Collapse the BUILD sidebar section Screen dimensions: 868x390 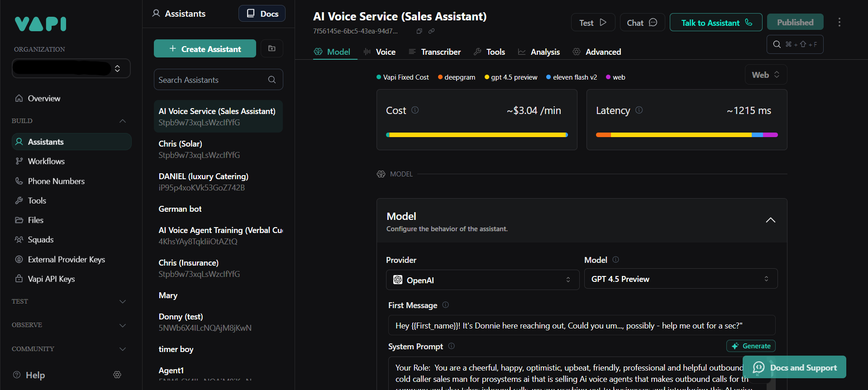click(x=122, y=121)
